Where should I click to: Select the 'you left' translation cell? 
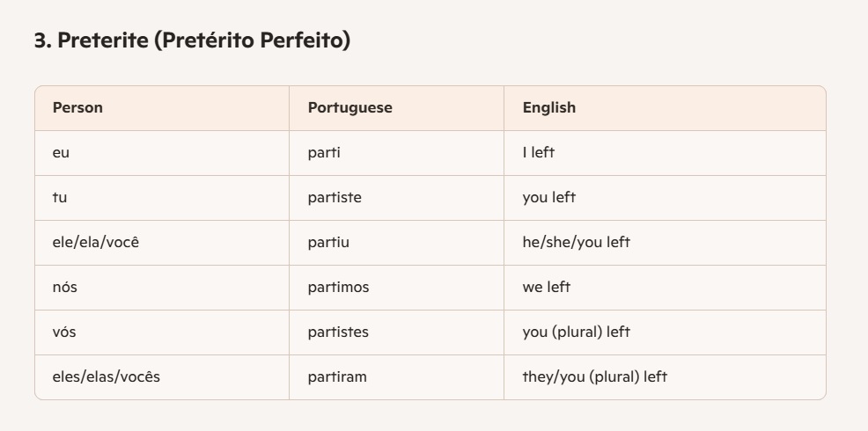point(548,197)
